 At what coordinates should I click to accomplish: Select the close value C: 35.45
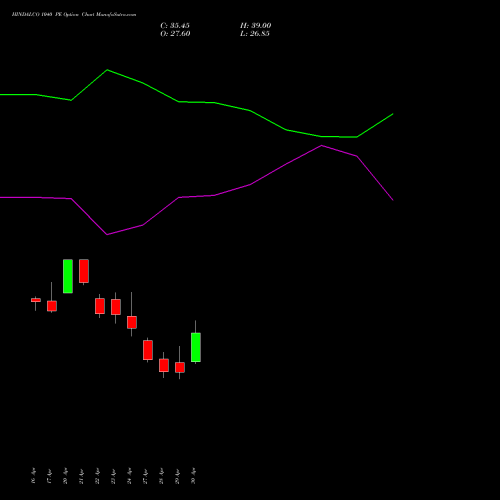tap(175, 25)
